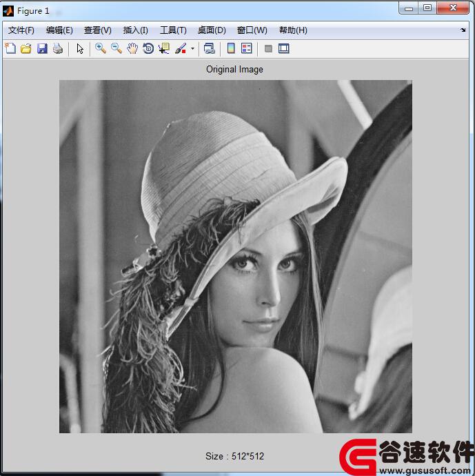Open the 编辑(E) menu
Screen dimensions: 475x476
pos(59,30)
